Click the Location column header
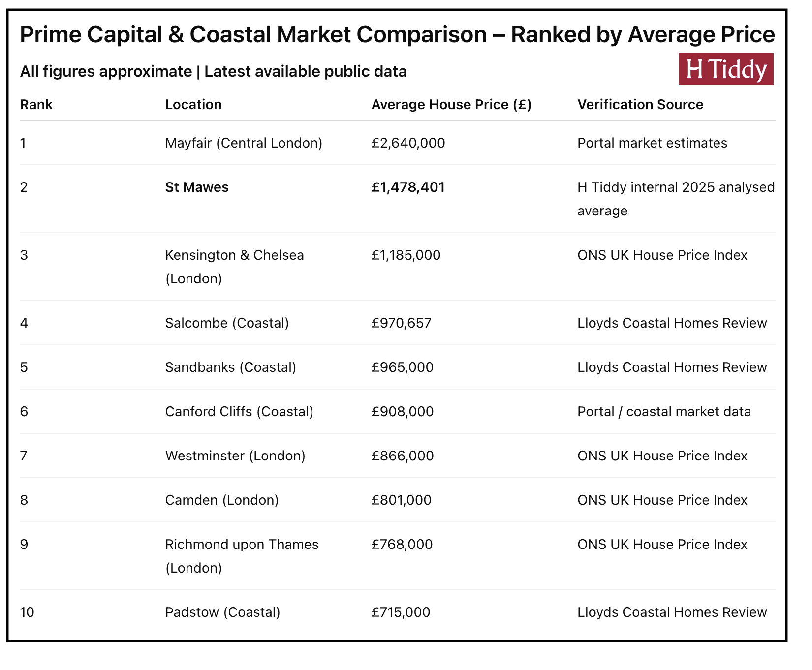Viewport: 812px width, 670px height. point(193,105)
